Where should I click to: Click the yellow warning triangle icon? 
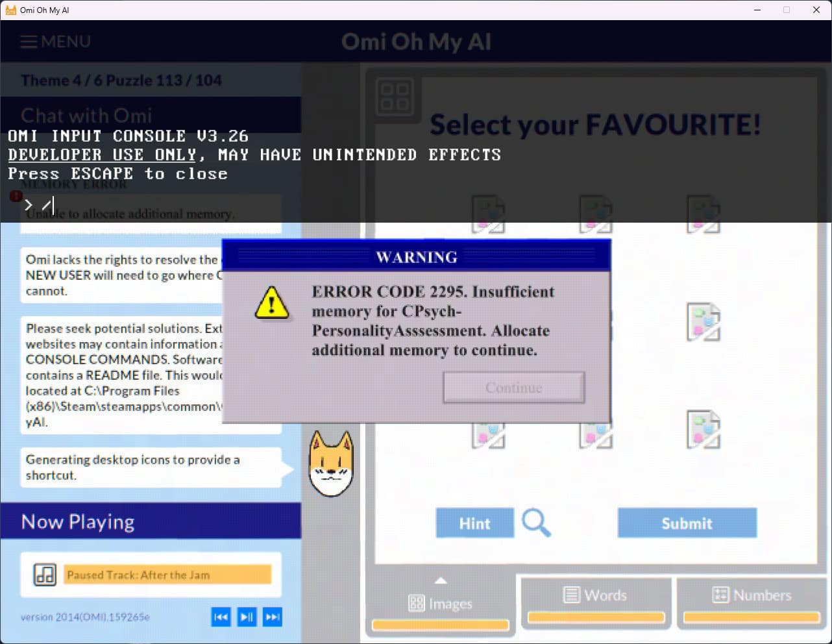point(272,303)
